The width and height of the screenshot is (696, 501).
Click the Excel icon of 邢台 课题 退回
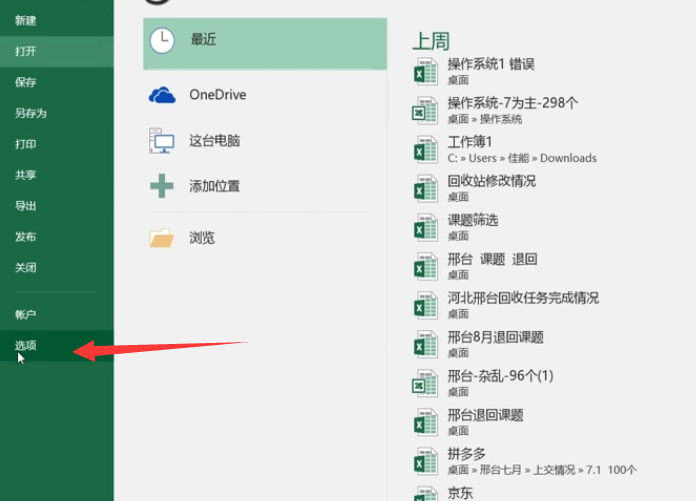click(426, 267)
